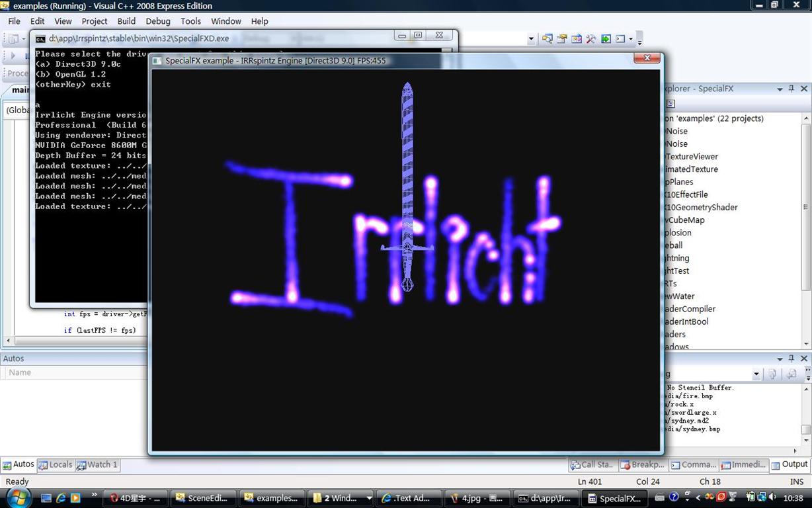
Task: Click the Object Browser toolbar icon
Action: point(577,39)
